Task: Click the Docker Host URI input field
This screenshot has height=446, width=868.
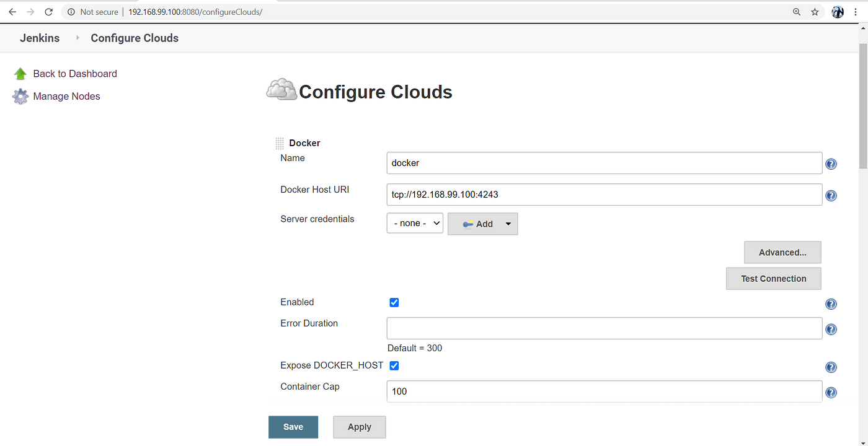Action: 604,195
